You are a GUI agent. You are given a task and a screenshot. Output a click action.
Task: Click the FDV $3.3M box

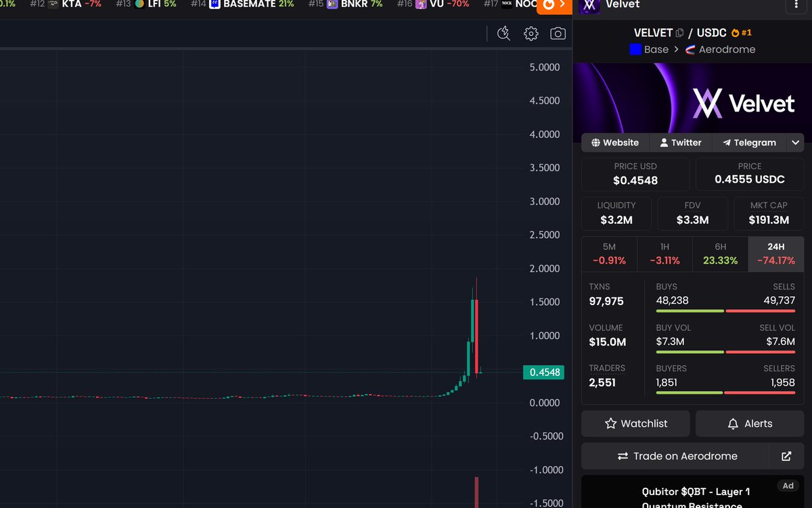(692, 214)
